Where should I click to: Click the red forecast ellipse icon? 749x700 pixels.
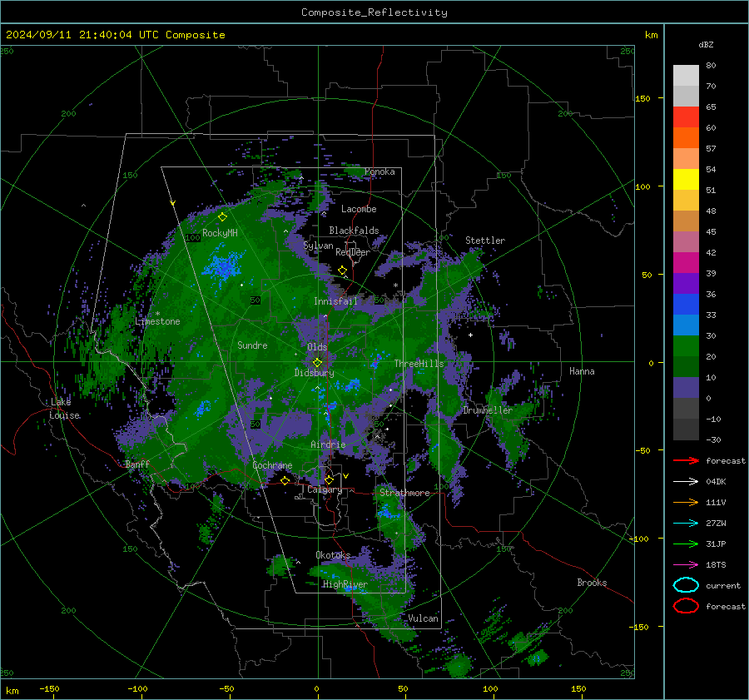click(x=686, y=606)
